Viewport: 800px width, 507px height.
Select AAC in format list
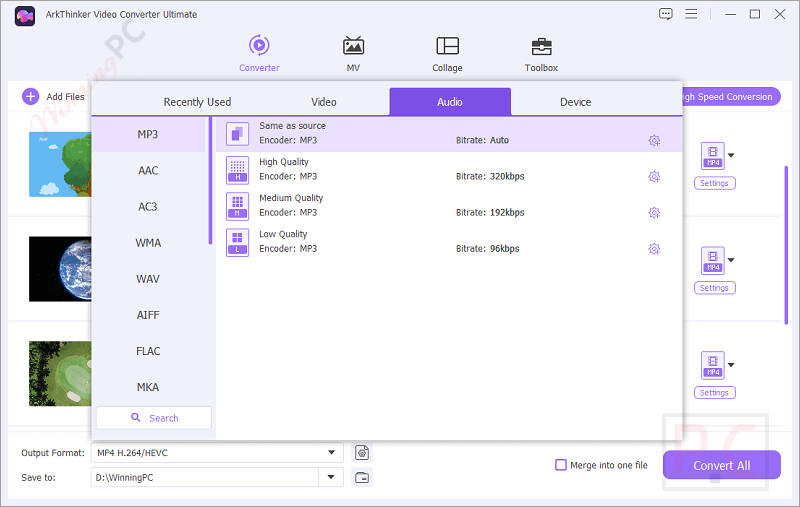point(148,170)
